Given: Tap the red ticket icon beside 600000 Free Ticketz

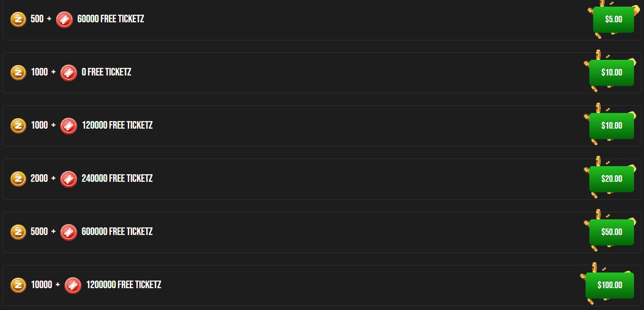Looking at the screenshot, I should pyautogui.click(x=68, y=232).
